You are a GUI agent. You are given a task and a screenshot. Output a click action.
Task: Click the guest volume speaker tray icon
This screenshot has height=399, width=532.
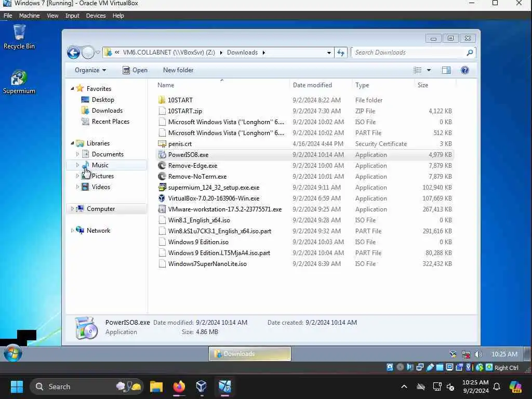(478, 354)
